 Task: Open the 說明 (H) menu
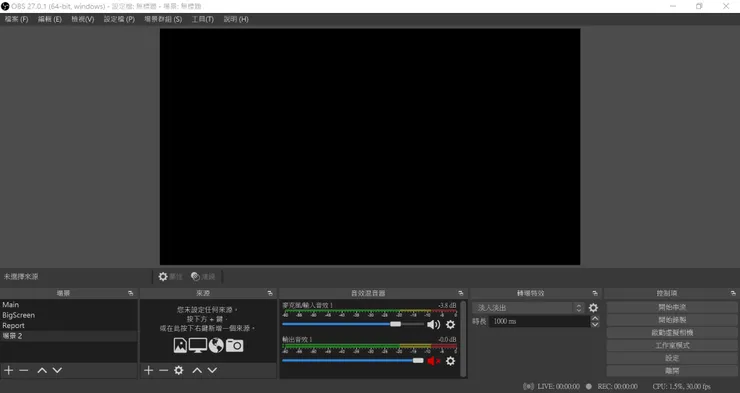coord(236,19)
